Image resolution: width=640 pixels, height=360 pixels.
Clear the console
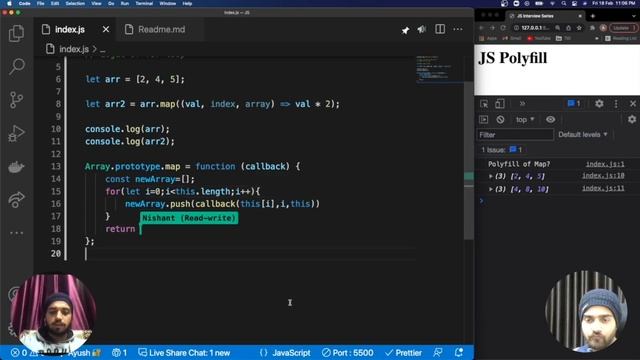(x=500, y=120)
